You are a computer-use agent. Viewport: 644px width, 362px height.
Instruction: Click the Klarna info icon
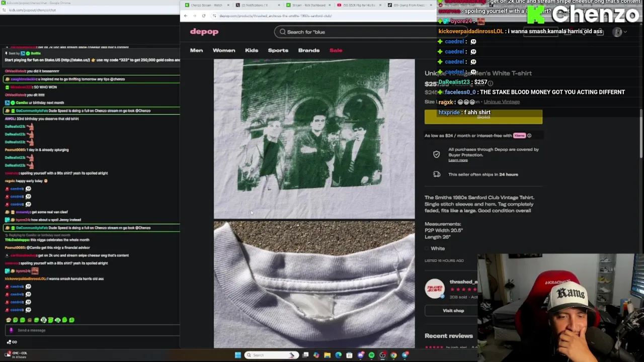(529, 135)
